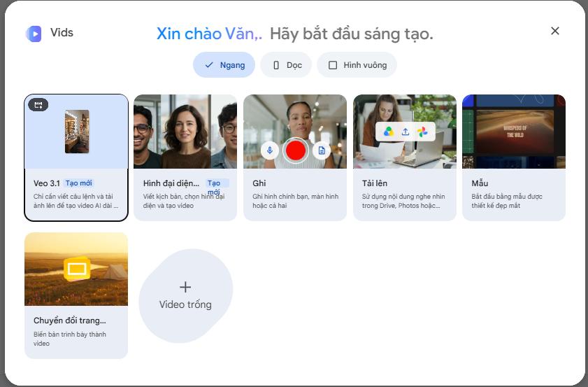Click the red record button
This screenshot has height=387, width=588.
pos(296,150)
